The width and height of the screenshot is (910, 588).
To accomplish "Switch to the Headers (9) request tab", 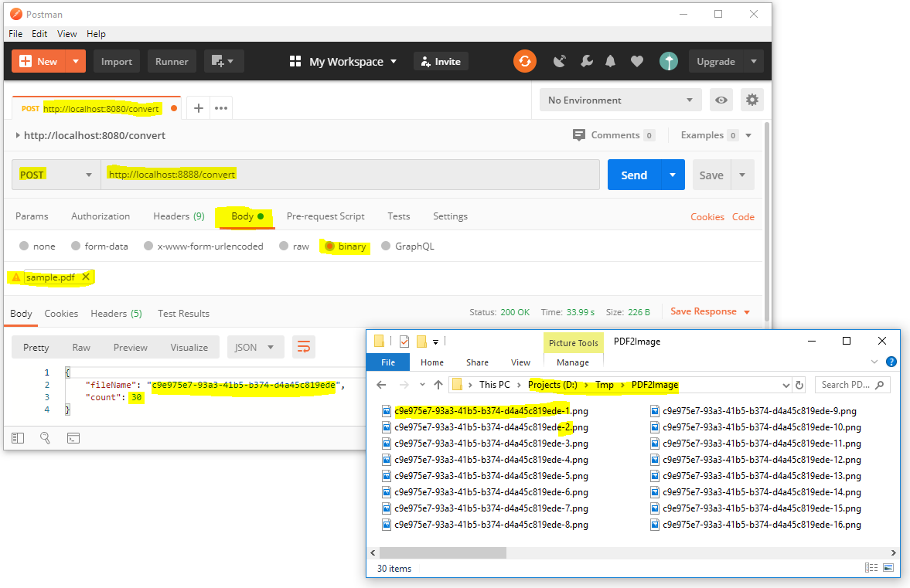I will tap(179, 216).
